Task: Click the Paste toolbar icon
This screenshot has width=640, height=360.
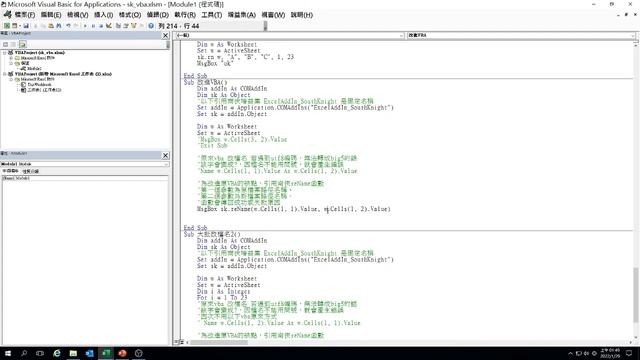Action: (x=51, y=26)
